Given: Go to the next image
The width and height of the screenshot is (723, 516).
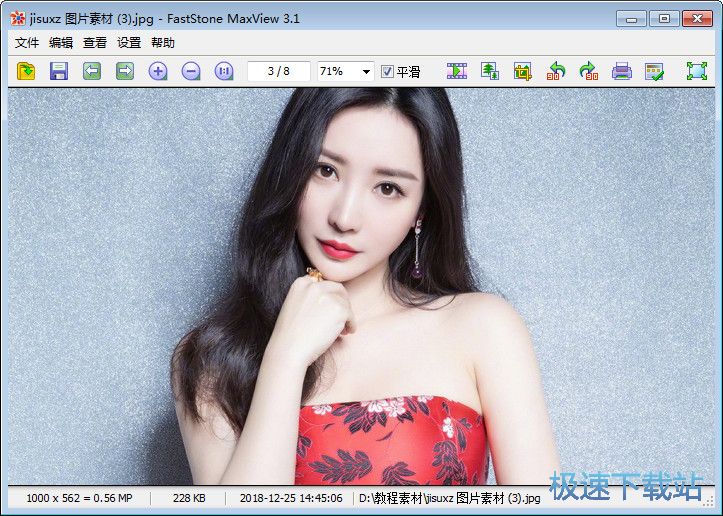Looking at the screenshot, I should pyautogui.click(x=125, y=71).
